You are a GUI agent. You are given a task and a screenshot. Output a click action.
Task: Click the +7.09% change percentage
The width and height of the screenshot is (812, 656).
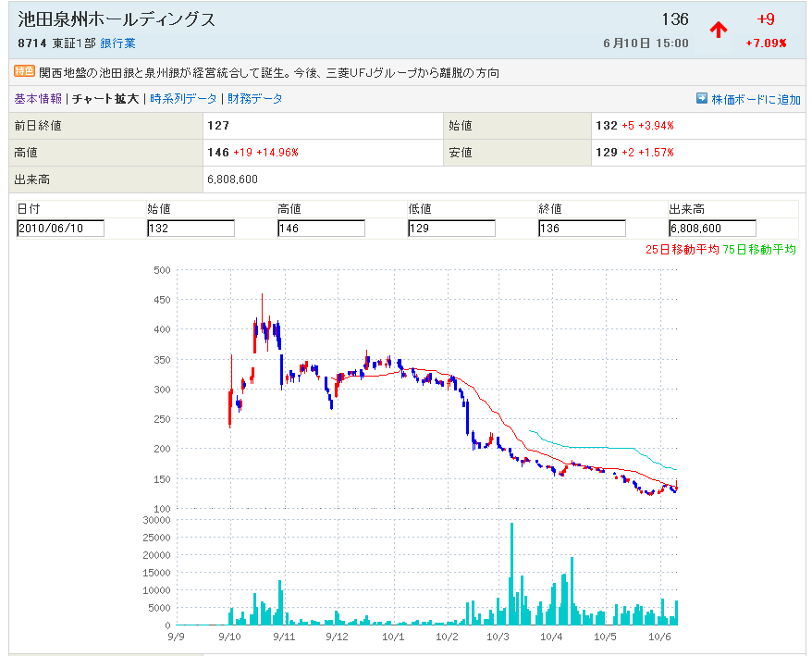pyautogui.click(x=766, y=43)
